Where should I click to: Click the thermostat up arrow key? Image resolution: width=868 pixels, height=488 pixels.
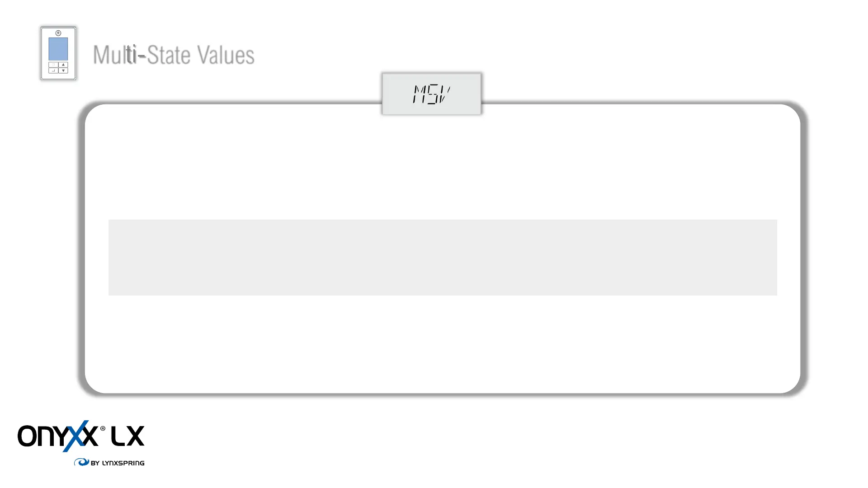click(x=63, y=65)
